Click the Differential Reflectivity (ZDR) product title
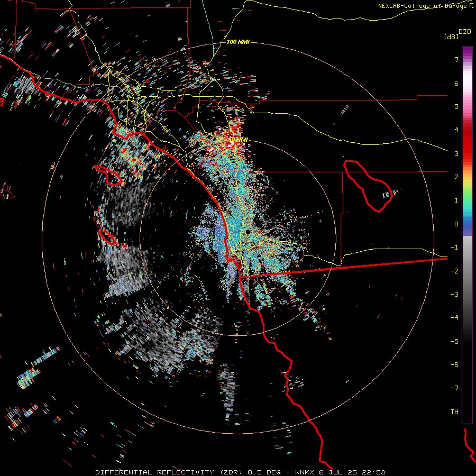Screen dimensions: 476x476 (169, 472)
